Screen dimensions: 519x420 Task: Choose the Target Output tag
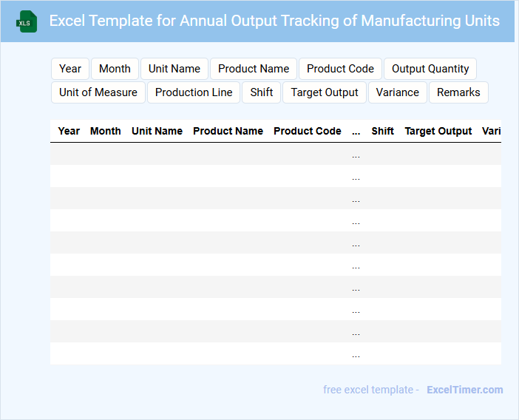(325, 92)
